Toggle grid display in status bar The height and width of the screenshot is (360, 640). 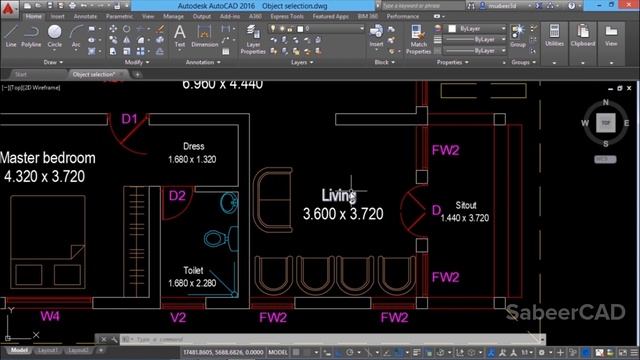(296, 352)
